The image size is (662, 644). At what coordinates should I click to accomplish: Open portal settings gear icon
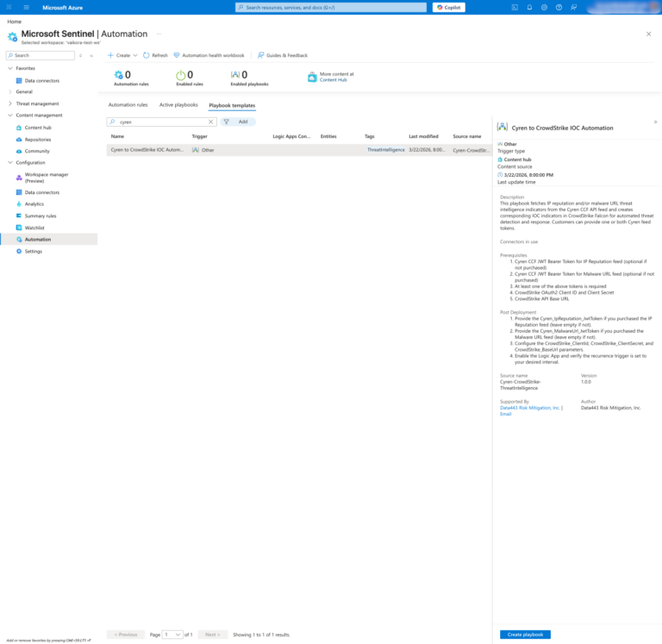(x=544, y=7)
